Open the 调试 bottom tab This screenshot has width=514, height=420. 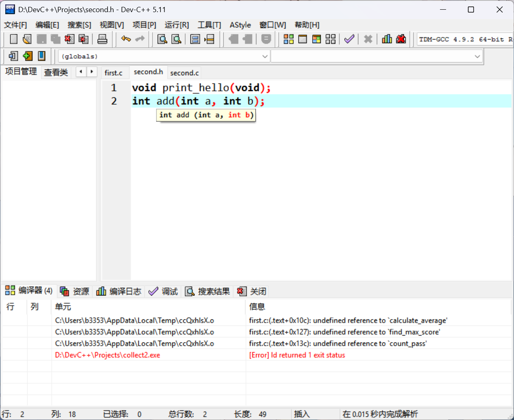(x=163, y=291)
